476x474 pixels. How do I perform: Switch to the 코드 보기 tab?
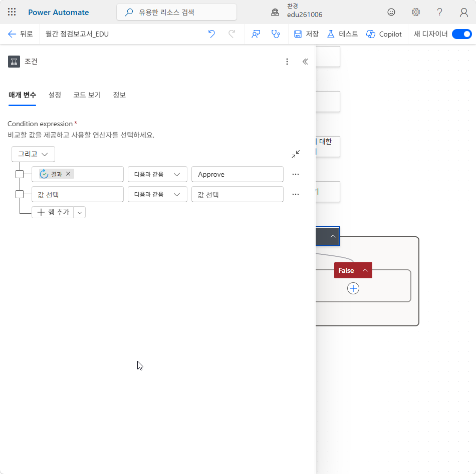pos(87,95)
